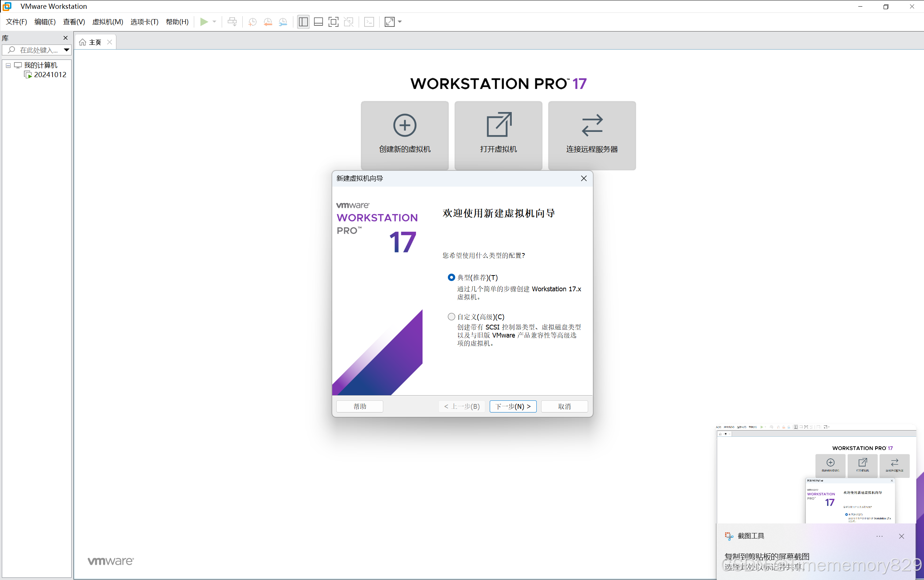Open the 帮助(H) menu
The width and height of the screenshot is (924, 580).
coord(177,22)
